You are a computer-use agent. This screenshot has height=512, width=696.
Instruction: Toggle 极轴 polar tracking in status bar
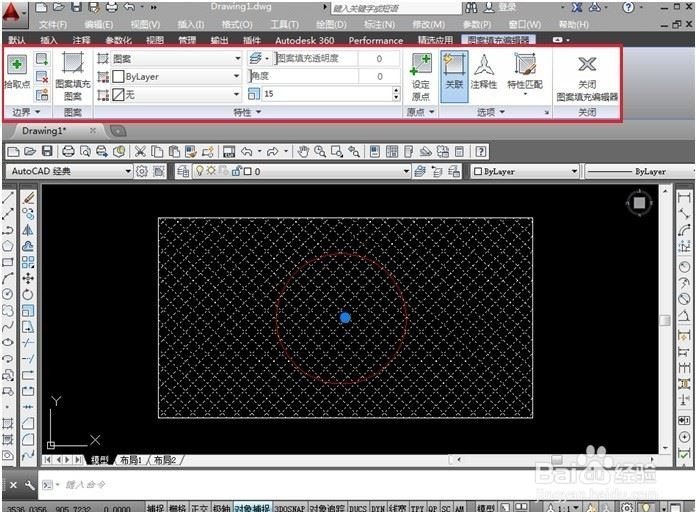coord(221,508)
